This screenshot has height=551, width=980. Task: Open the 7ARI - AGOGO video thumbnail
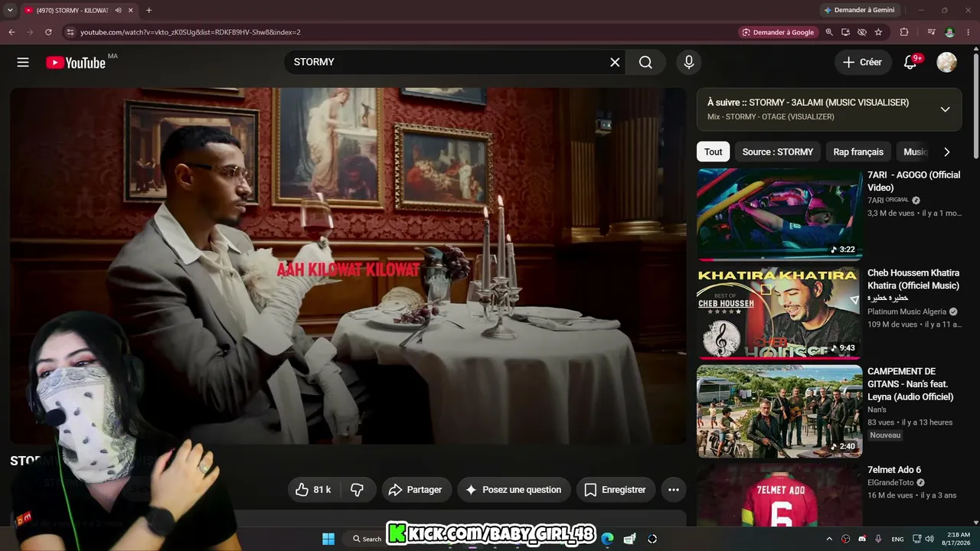[x=779, y=214]
